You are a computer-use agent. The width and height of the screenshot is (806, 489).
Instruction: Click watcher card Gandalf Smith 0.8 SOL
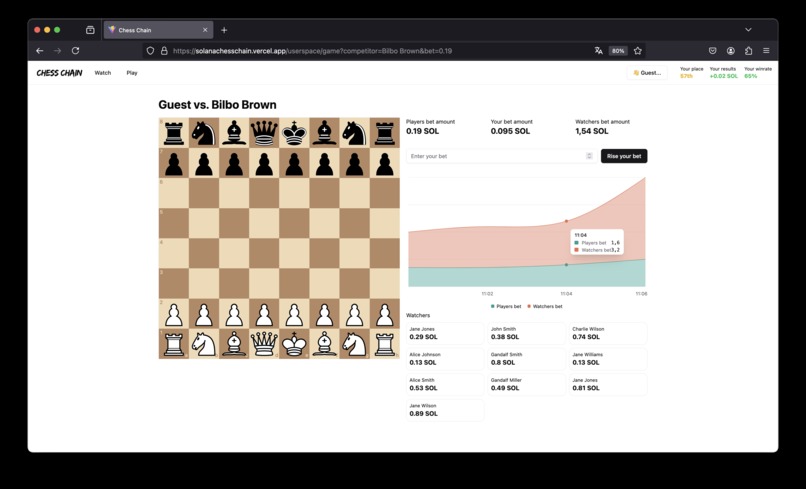point(526,359)
